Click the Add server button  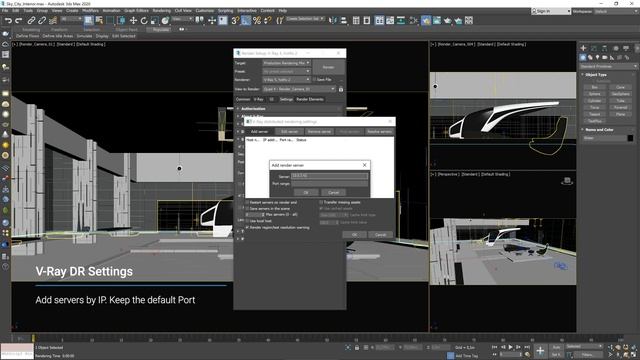(259, 132)
